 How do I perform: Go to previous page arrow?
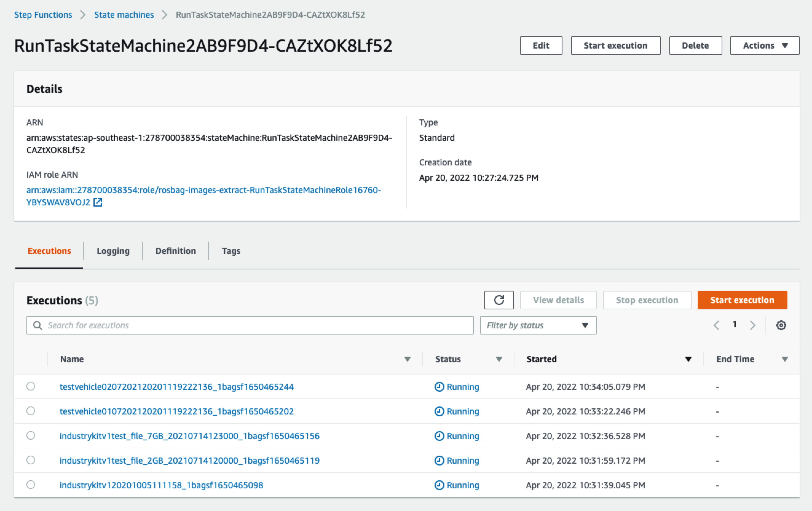pyautogui.click(x=716, y=325)
